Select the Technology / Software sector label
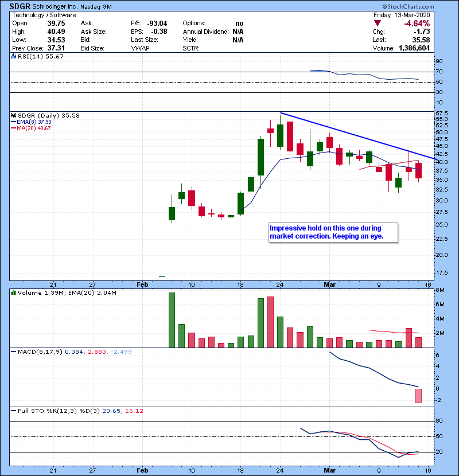459x476 pixels. 44,15
